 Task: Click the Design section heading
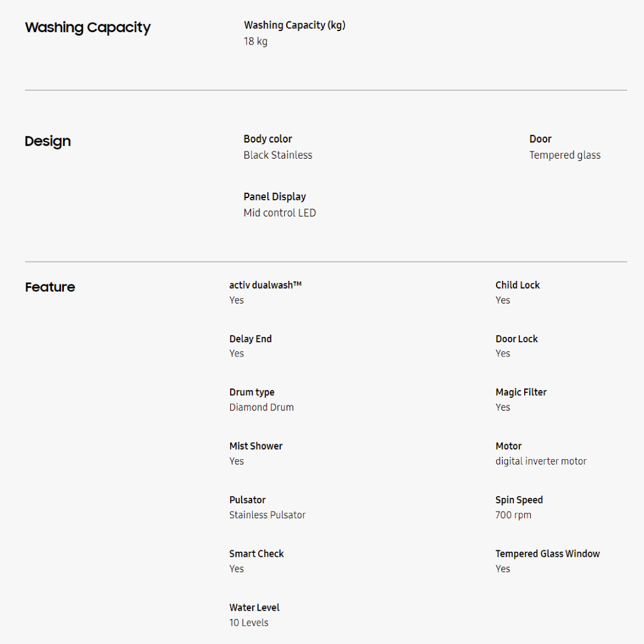point(48,141)
